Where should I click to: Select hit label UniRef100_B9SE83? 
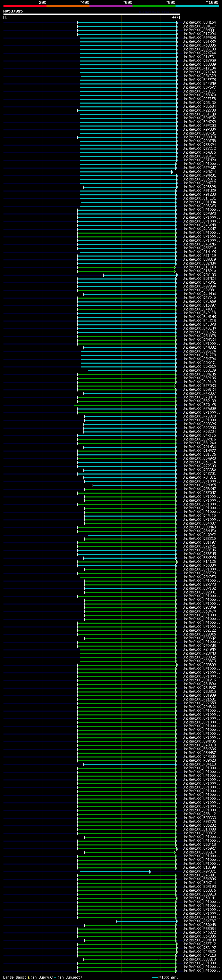199,49
